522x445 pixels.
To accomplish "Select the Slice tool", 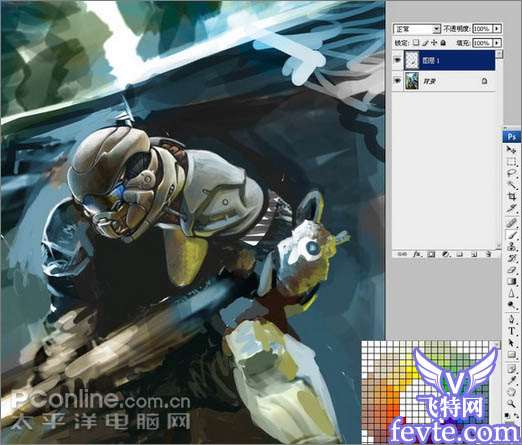I will [x=511, y=209].
